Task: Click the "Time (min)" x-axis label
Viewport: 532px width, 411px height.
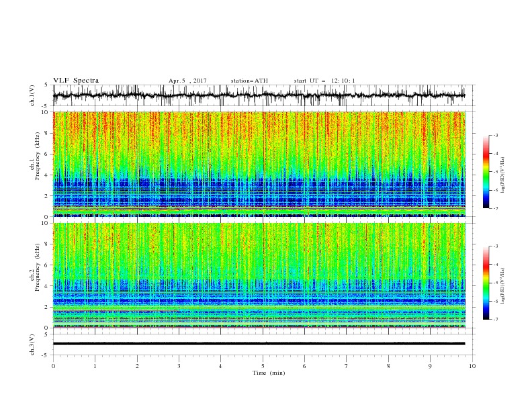Action: 269,373
